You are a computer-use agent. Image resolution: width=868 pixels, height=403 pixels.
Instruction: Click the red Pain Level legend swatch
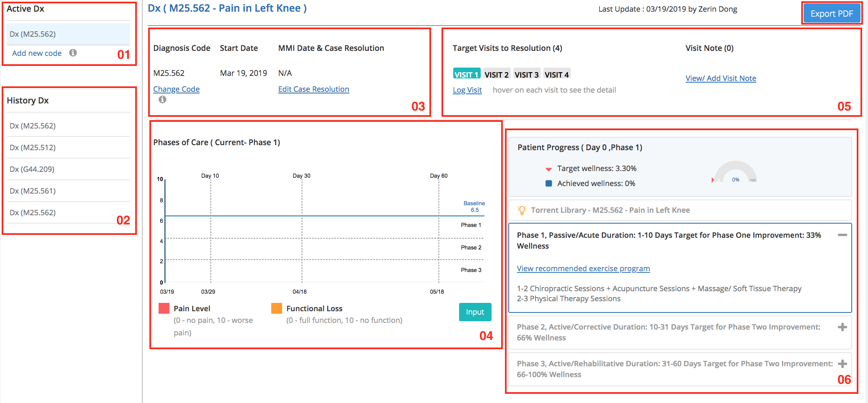(x=164, y=308)
